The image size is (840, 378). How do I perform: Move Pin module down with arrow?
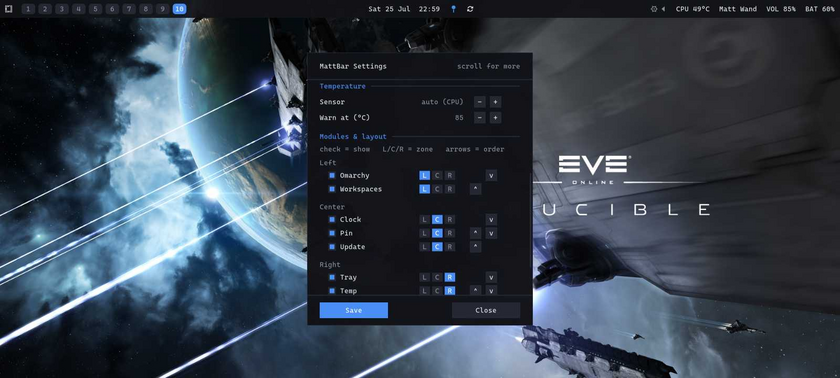coord(491,233)
